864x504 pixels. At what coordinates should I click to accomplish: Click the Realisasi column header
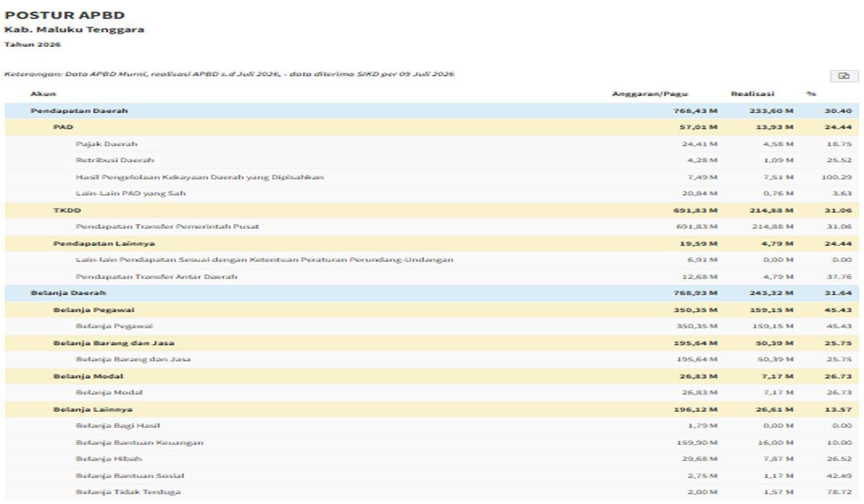[x=752, y=94]
